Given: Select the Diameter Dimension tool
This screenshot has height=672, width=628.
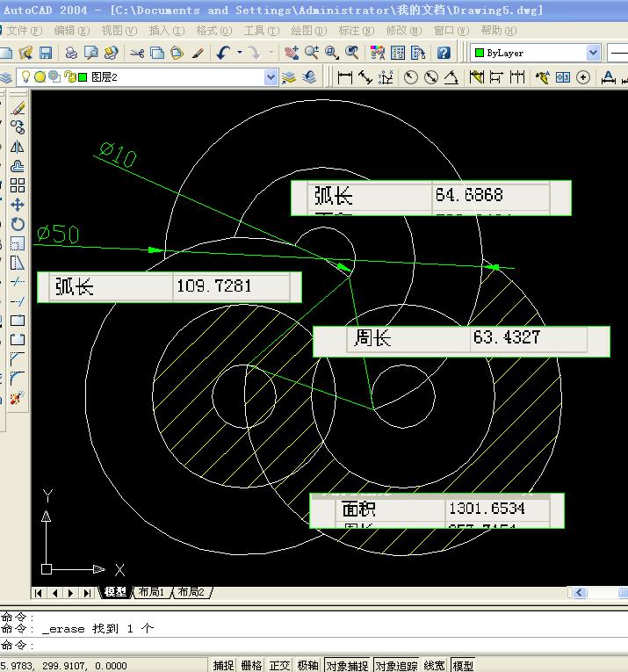Looking at the screenshot, I should [x=431, y=77].
